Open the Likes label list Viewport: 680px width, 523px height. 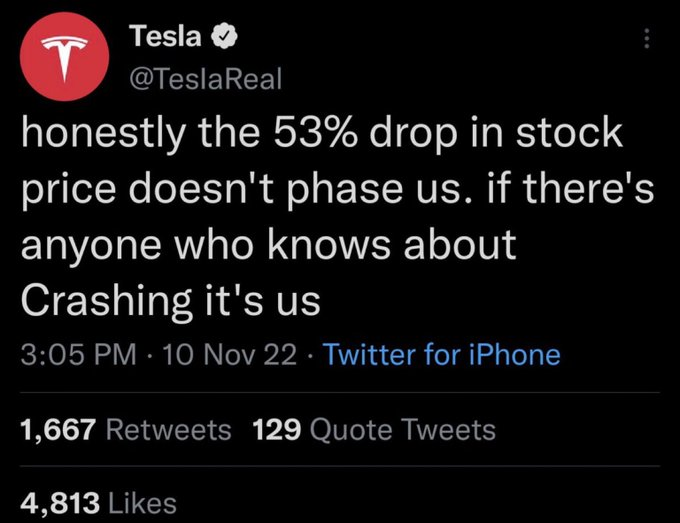(x=143, y=503)
